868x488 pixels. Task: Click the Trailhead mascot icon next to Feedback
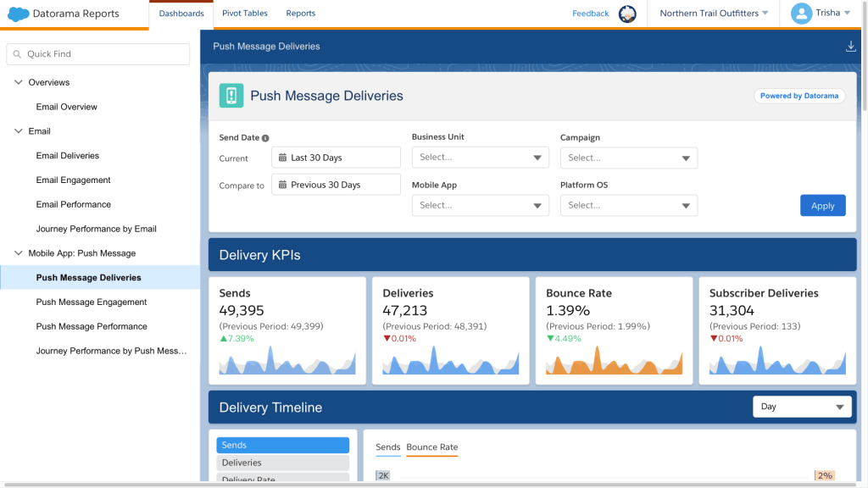627,14
